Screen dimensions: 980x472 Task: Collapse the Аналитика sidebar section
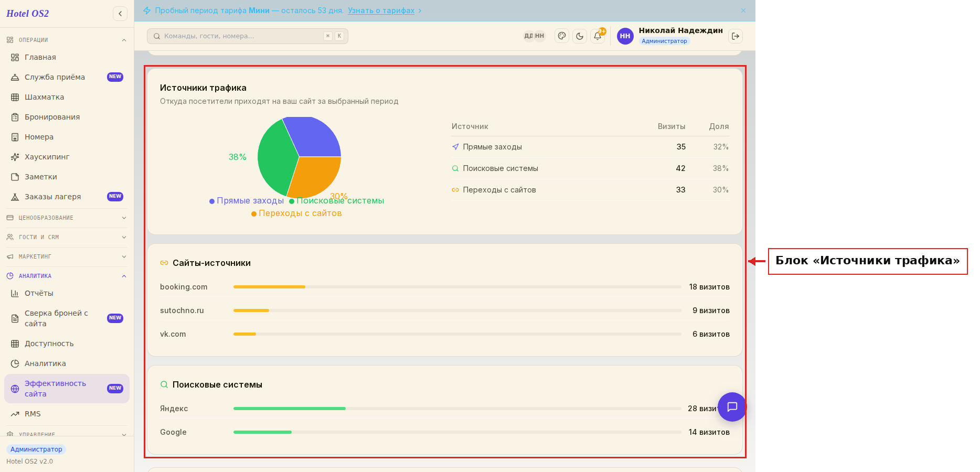coord(67,276)
